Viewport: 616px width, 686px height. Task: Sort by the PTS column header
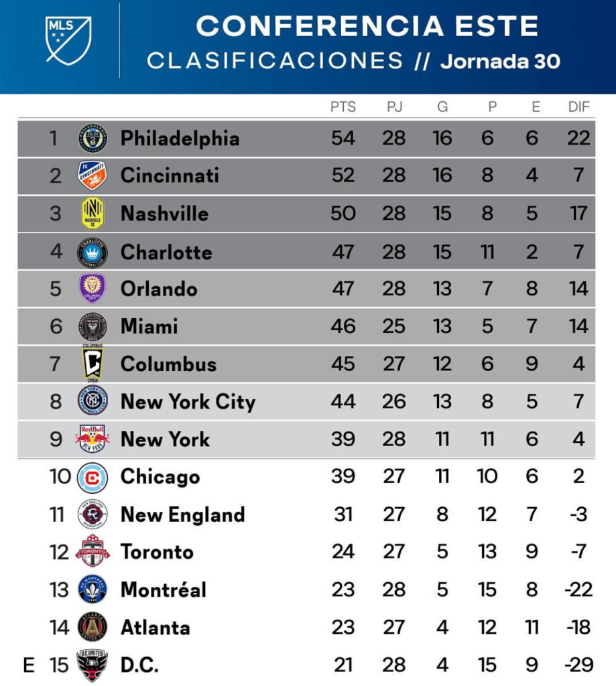coord(343,107)
